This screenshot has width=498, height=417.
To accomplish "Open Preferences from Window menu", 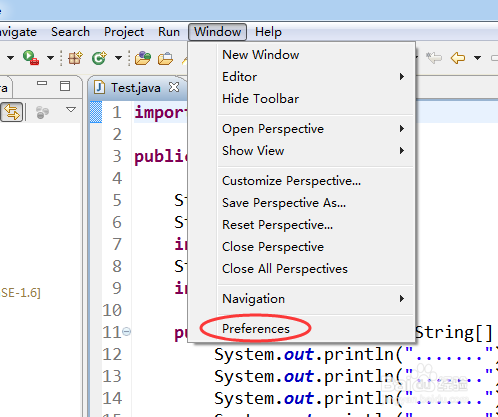I will pyautogui.click(x=301, y=329).
